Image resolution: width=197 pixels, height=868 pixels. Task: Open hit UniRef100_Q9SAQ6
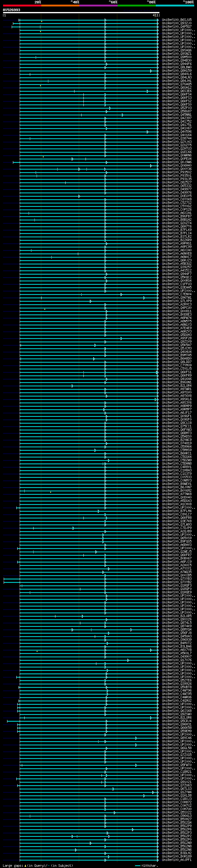[177, 50]
